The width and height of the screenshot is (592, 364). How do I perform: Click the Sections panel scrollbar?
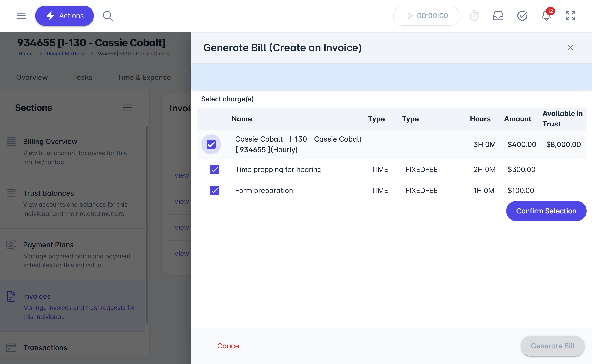coord(147,225)
